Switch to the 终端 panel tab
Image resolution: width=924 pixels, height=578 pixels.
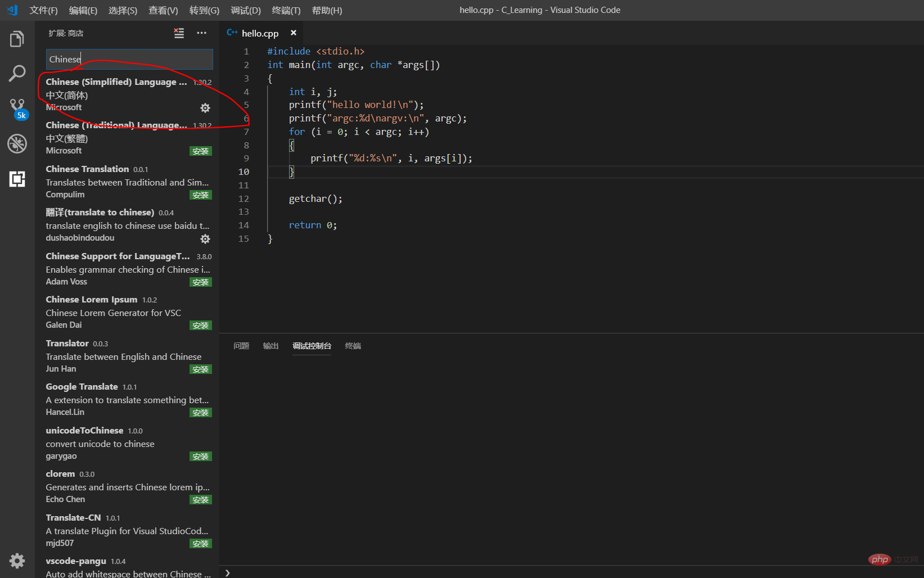pyautogui.click(x=353, y=346)
